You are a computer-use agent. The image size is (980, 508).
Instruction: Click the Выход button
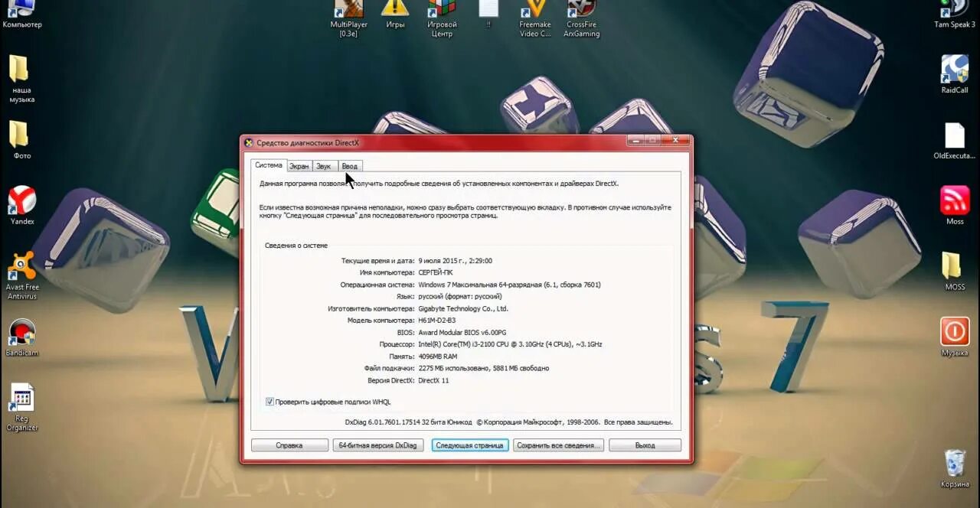pyautogui.click(x=645, y=445)
